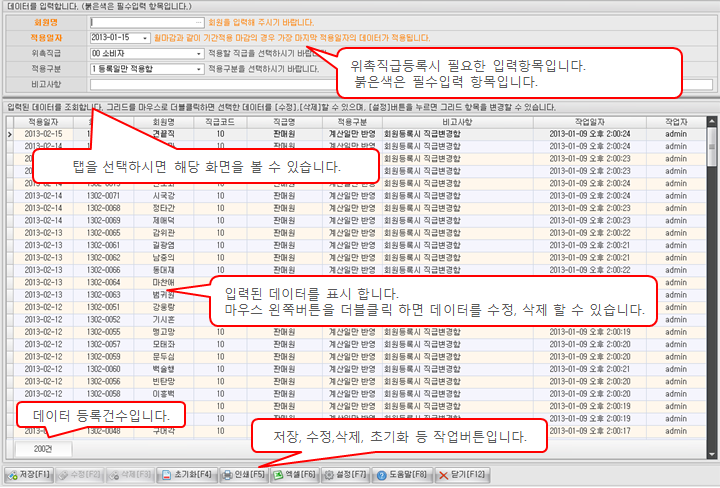Click the row indicator arrow of the first grid row

point(10,134)
